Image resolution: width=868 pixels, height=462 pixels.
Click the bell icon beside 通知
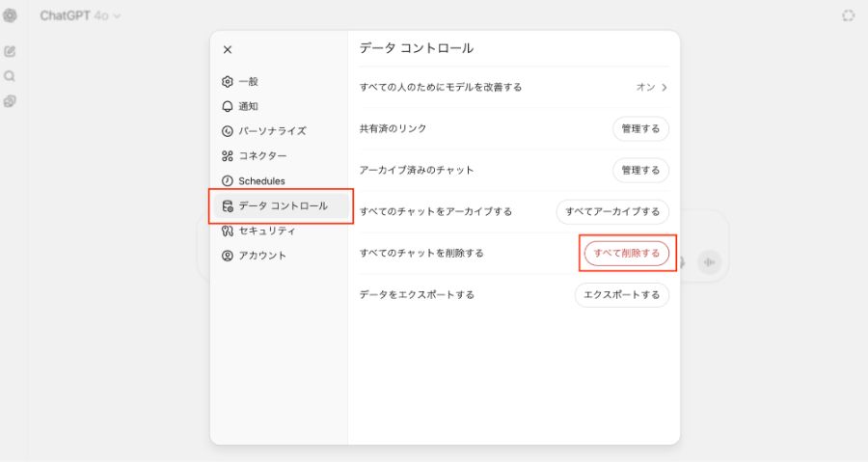coord(227,106)
